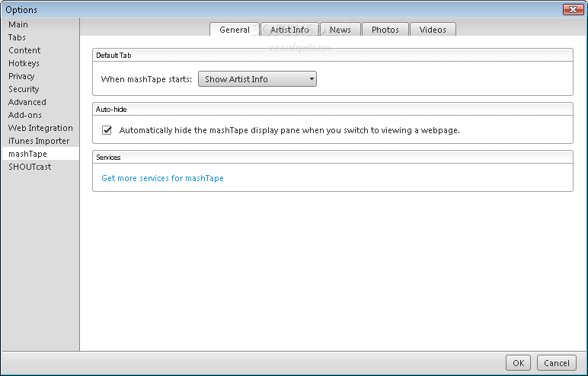Open the iTunes Importer category
Screen dimensions: 588x376
click(x=40, y=141)
